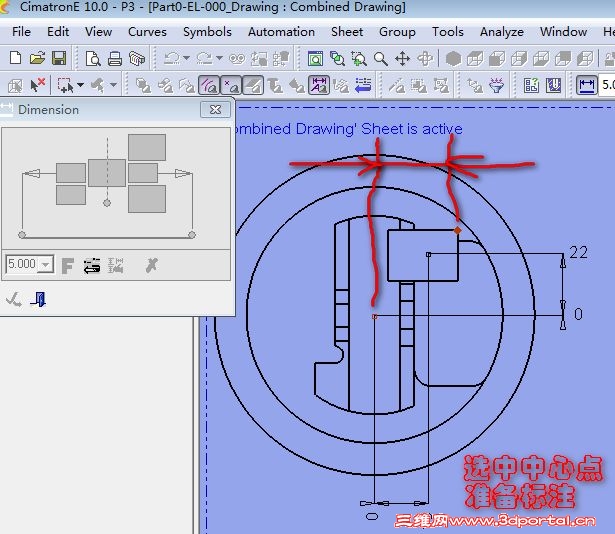615x534 pixels.
Task: Toggle the blue Dimension tool button
Action: point(586,85)
